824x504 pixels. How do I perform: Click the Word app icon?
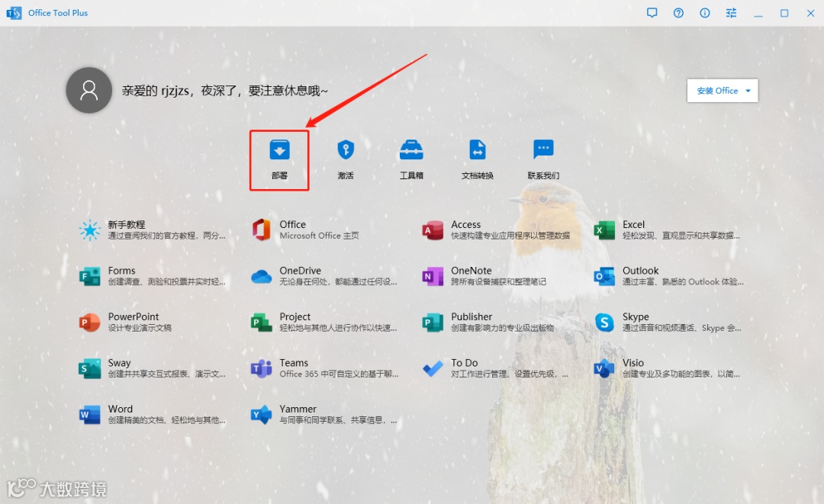pyautogui.click(x=89, y=415)
